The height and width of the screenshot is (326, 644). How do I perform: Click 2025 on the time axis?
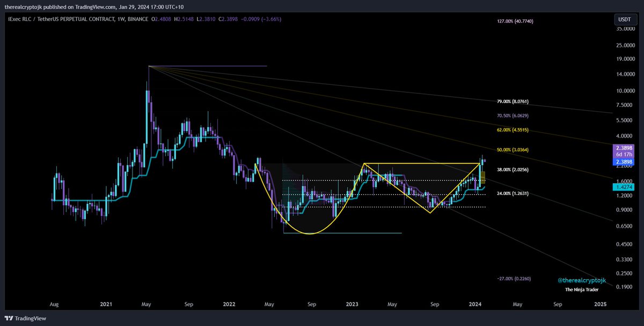(x=601, y=304)
